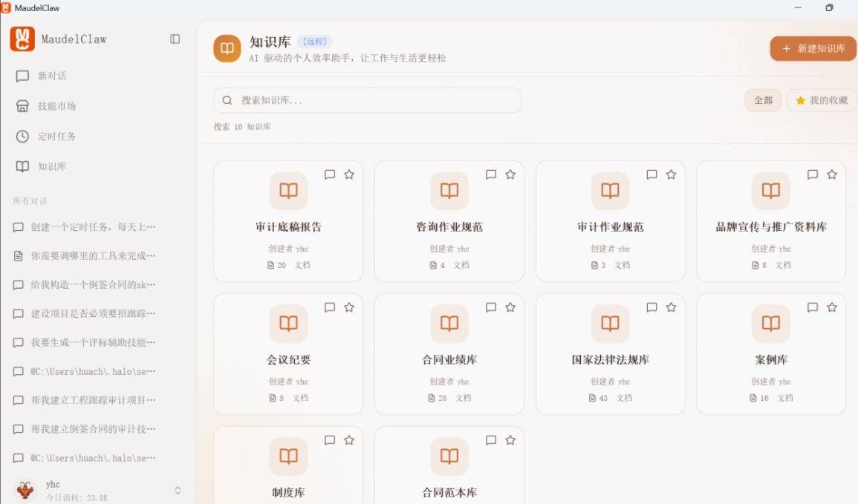The width and height of the screenshot is (858, 504).
Task: Favorite the 合同业绩库 knowledge base
Action: (x=510, y=307)
